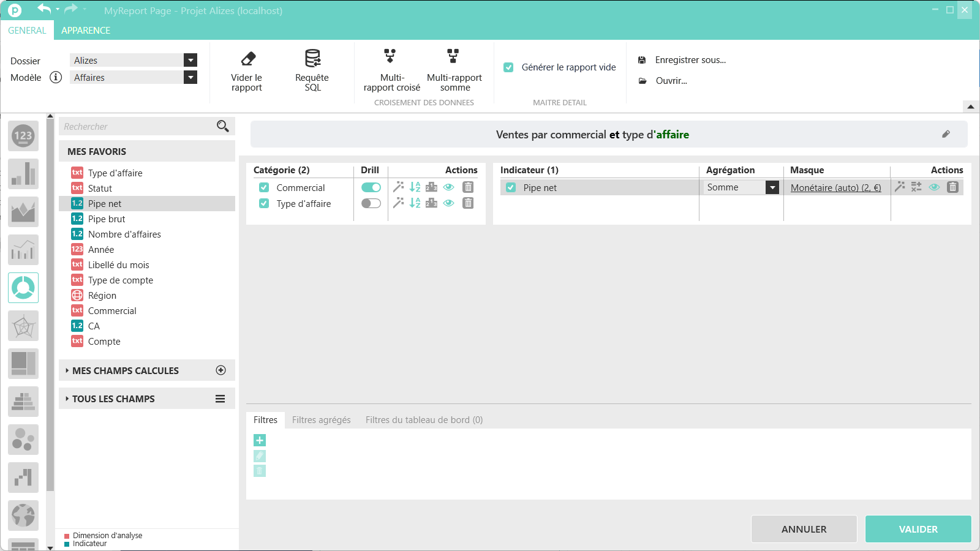Uncheck Générer le rapport vide checkbox
The image size is (980, 551).
508,67
